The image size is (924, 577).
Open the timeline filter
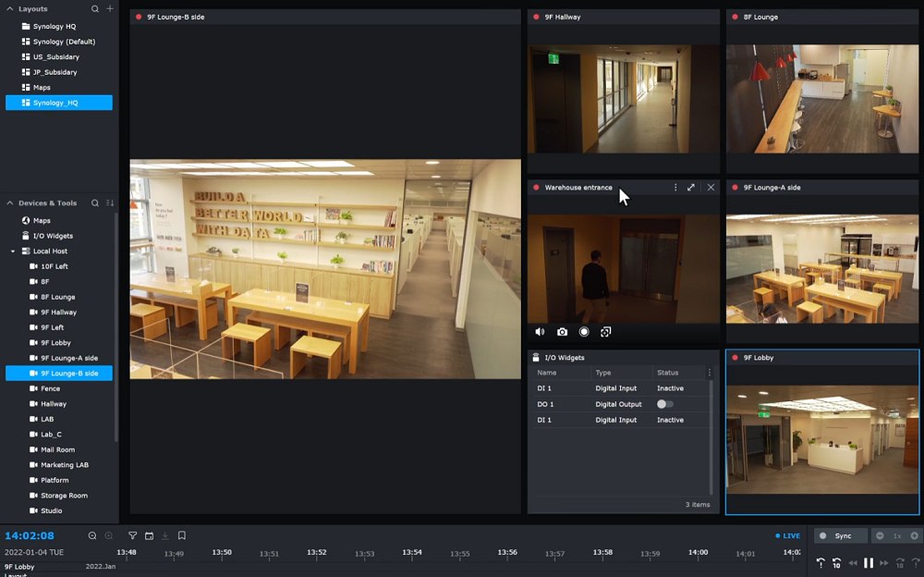(132, 535)
